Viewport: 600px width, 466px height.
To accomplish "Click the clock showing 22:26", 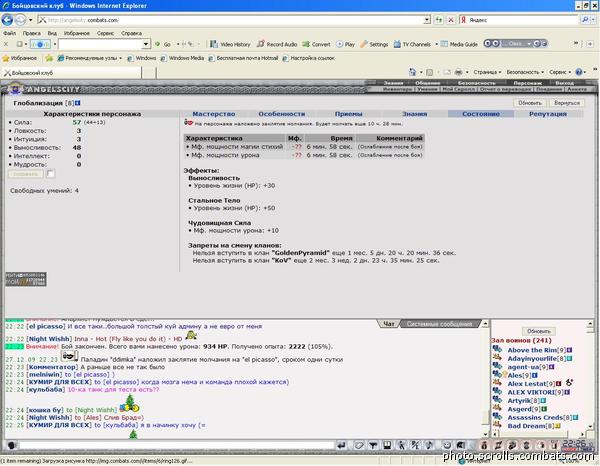I will 574,444.
